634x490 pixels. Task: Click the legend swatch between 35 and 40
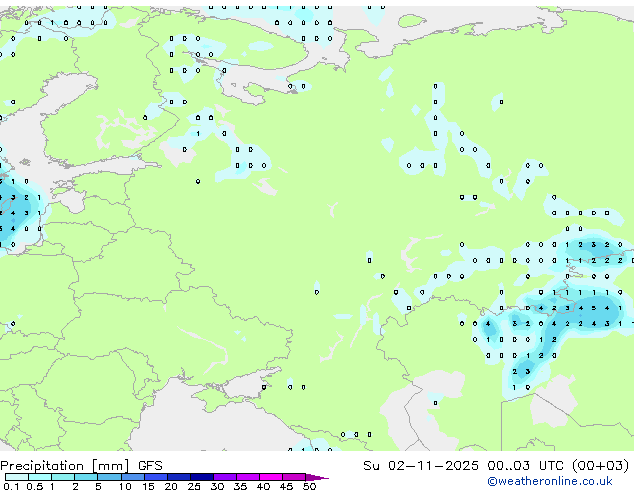pyautogui.click(x=248, y=477)
